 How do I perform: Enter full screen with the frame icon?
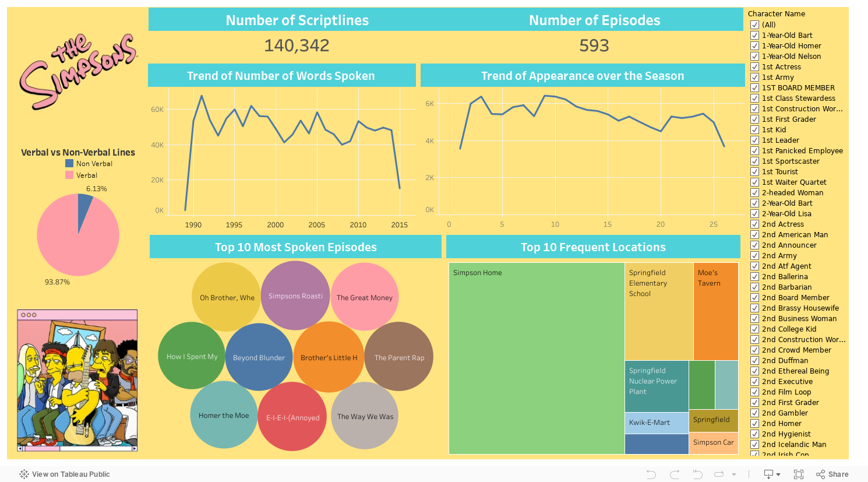coord(799,474)
